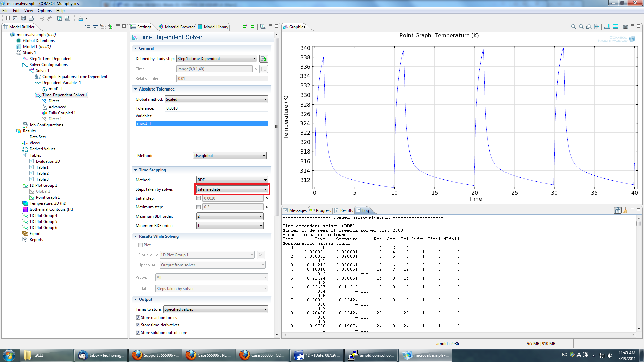Click the image snapshot camera icon
Screen dimensions: 644x362
pos(625,27)
